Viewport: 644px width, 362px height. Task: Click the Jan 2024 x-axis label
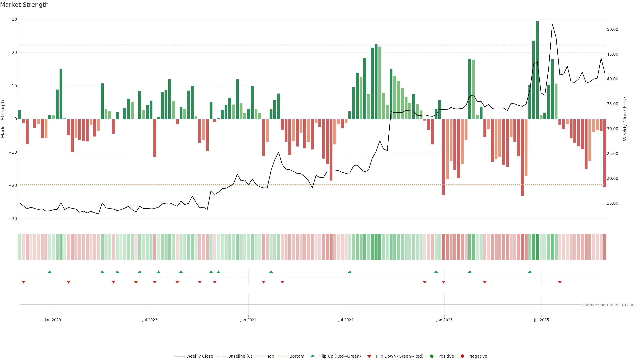tap(248, 320)
